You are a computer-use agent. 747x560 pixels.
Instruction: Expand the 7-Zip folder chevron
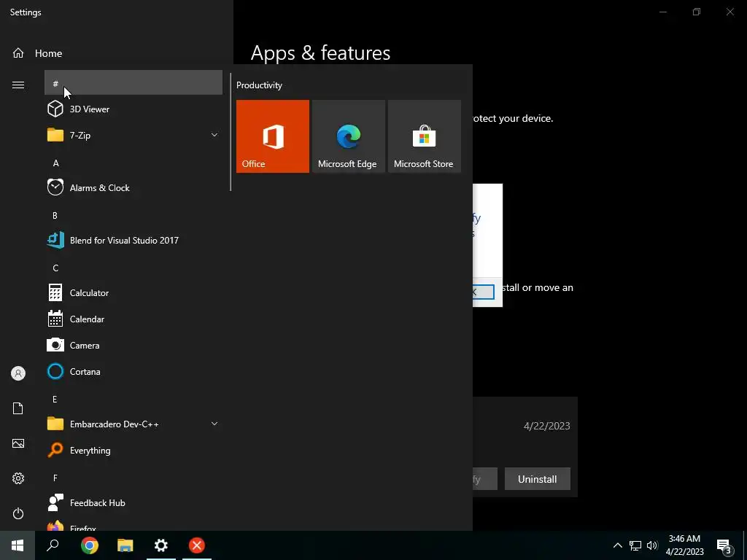(214, 135)
